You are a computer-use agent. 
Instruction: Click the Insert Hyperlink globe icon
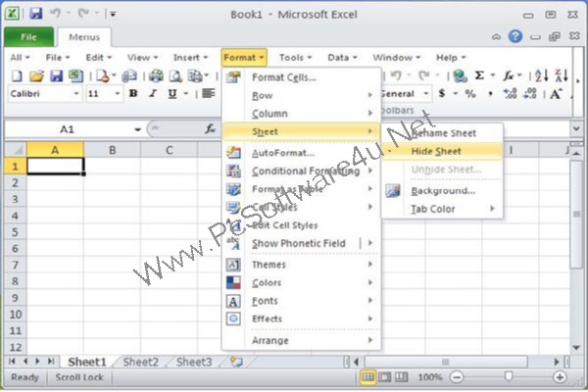coord(460,75)
